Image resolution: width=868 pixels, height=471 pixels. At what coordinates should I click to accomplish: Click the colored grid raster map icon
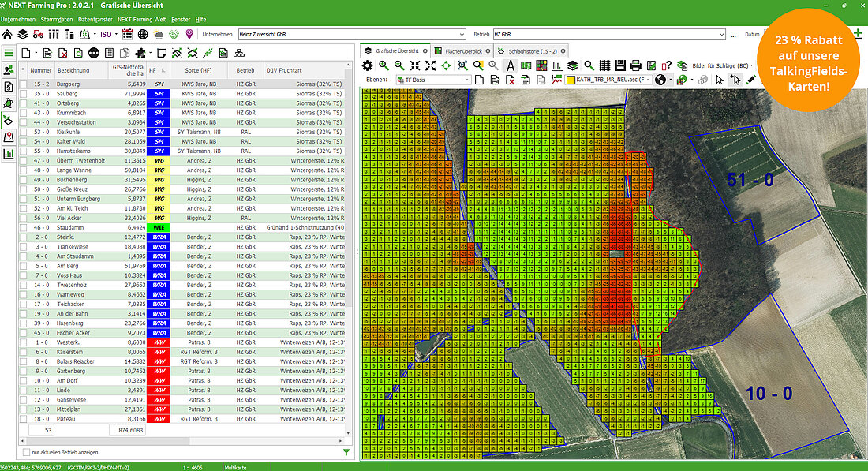click(x=541, y=65)
